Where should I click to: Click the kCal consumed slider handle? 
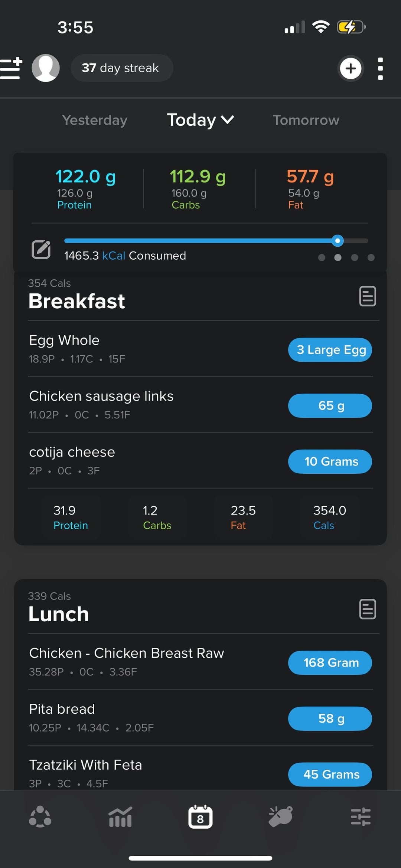pyautogui.click(x=338, y=241)
